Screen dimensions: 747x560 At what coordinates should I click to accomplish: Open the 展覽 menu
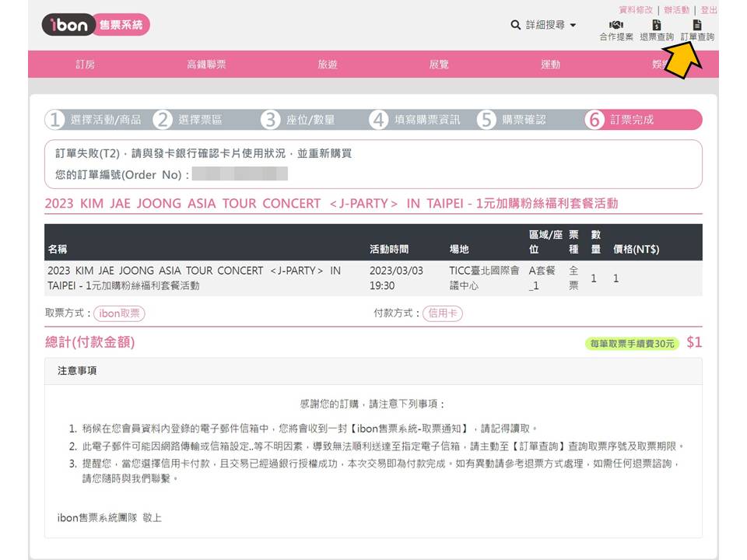(x=439, y=65)
